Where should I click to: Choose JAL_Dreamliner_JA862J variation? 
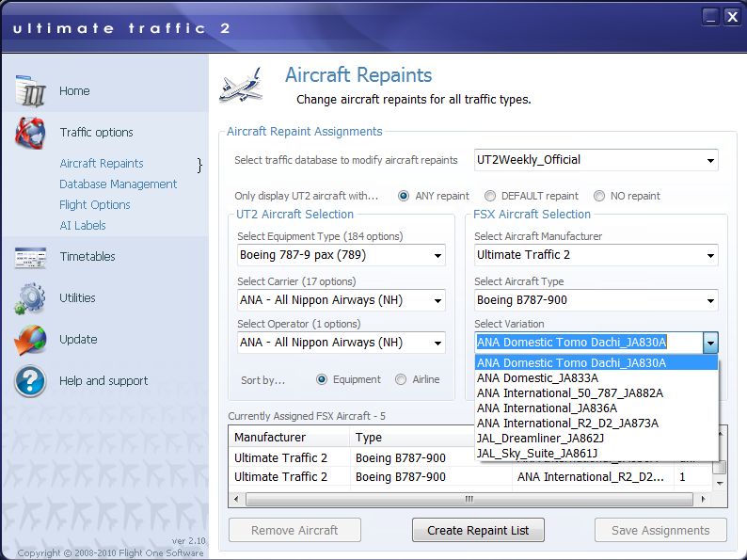click(596, 438)
